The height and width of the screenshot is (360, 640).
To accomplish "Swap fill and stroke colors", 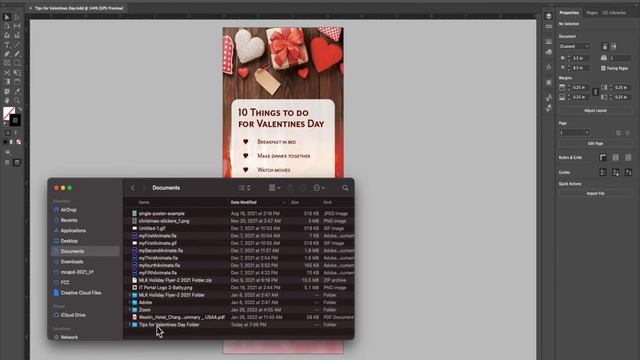I will click(x=19, y=109).
